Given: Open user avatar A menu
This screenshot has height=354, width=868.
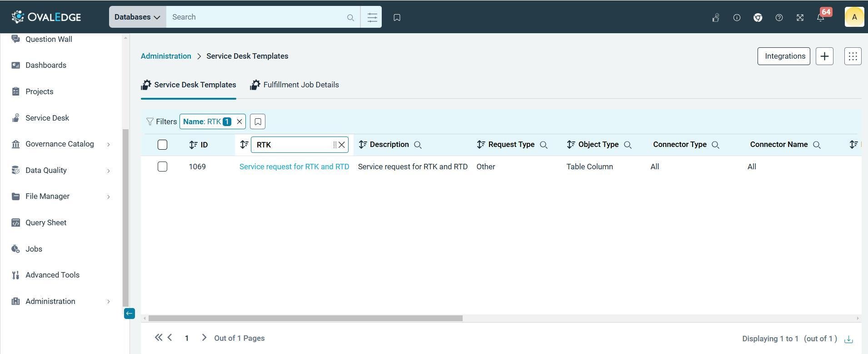Looking at the screenshot, I should (x=854, y=17).
